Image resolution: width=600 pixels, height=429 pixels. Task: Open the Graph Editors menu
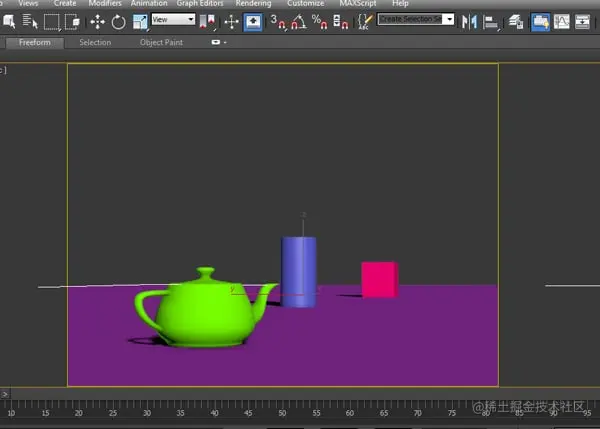click(200, 3)
